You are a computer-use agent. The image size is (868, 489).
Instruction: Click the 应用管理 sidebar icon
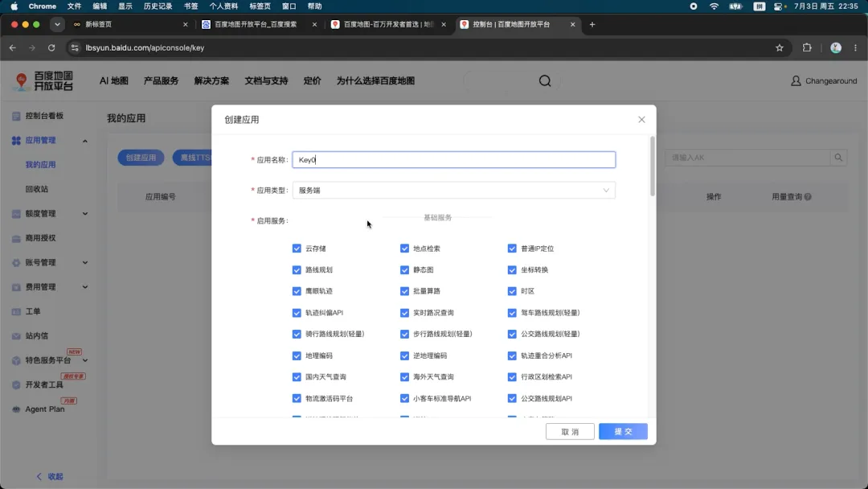[16, 141]
